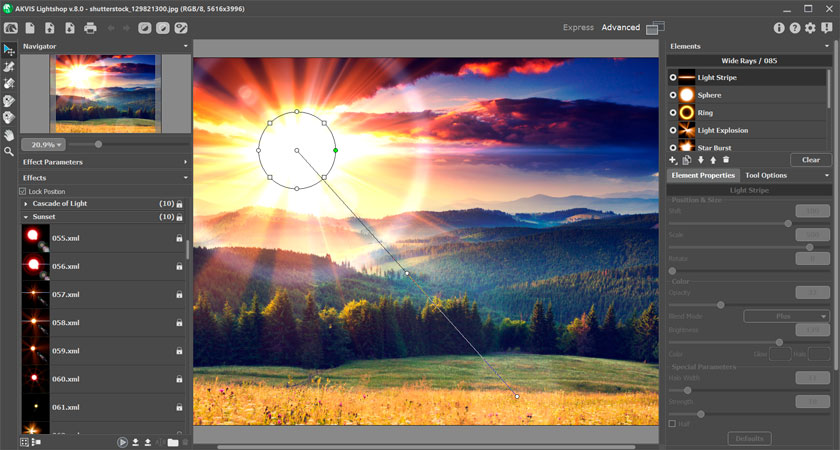Viewport: 840px width, 450px height.
Task: Click the new image document icon
Action: click(x=30, y=28)
